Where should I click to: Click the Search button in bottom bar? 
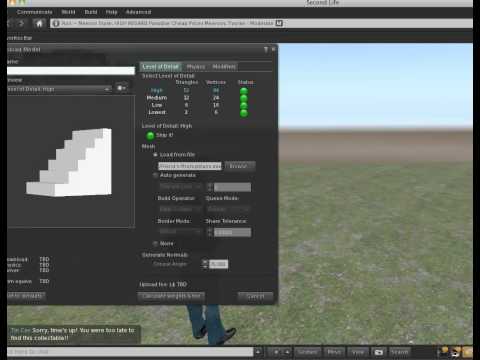399,352
